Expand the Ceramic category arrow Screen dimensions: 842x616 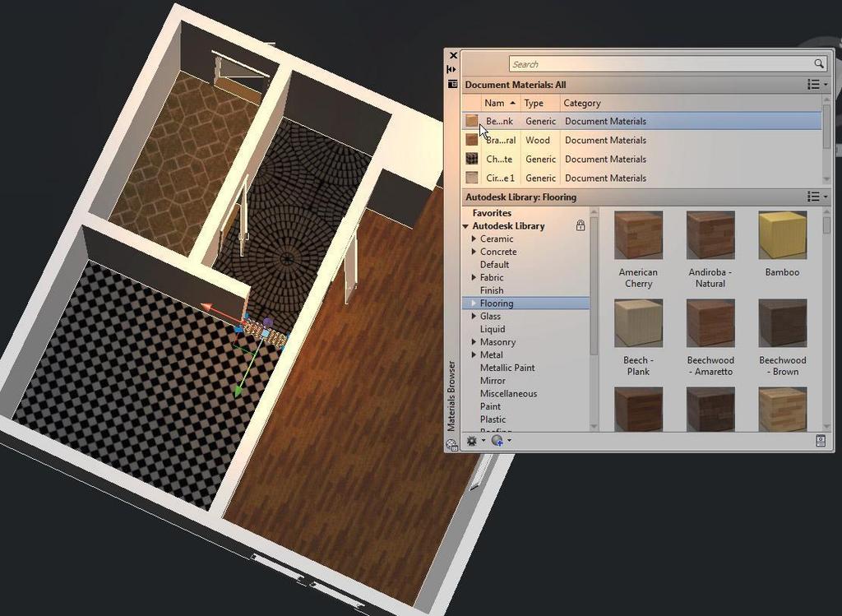(474, 239)
